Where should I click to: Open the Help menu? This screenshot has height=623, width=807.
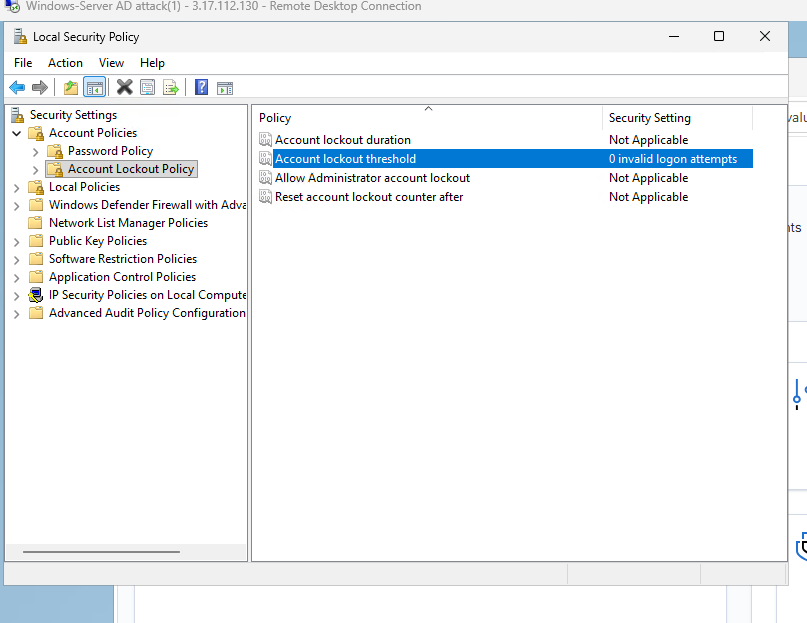pyautogui.click(x=152, y=63)
